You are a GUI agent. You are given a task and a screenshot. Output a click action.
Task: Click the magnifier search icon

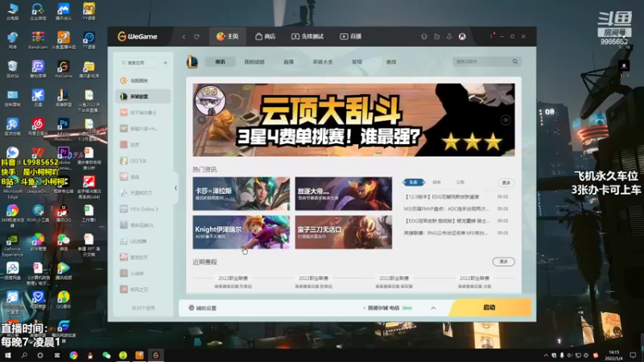515,62
